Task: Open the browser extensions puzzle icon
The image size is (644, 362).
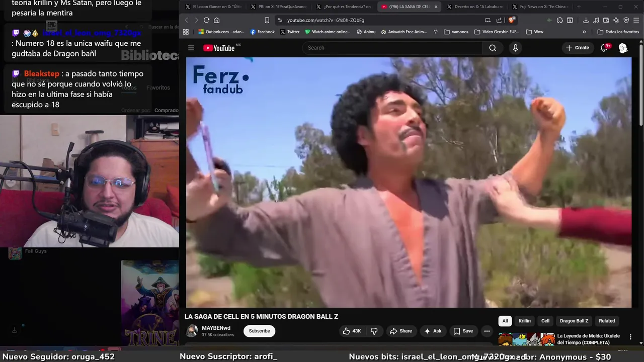Action: pos(559,20)
